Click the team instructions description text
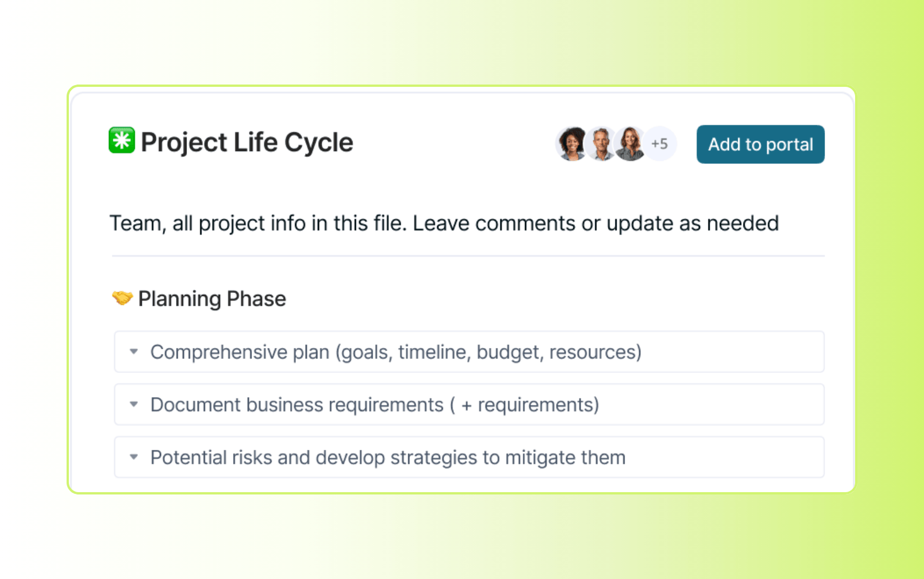The width and height of the screenshot is (924, 579). (x=444, y=223)
